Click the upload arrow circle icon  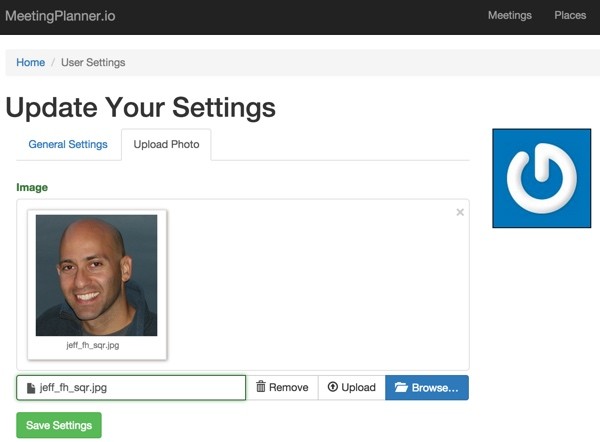coord(333,387)
